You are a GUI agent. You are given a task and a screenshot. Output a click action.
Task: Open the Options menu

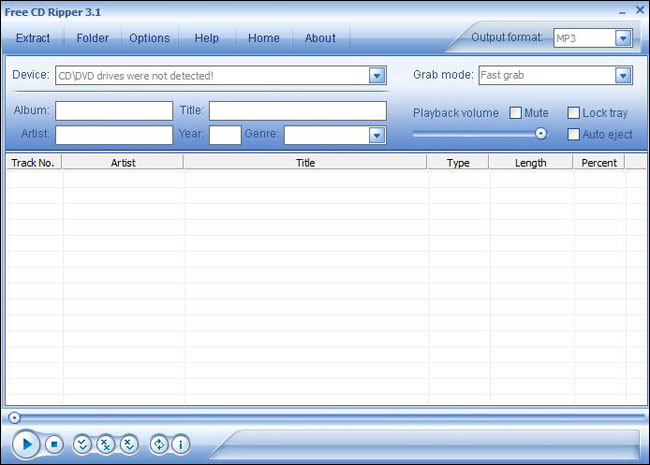(149, 38)
